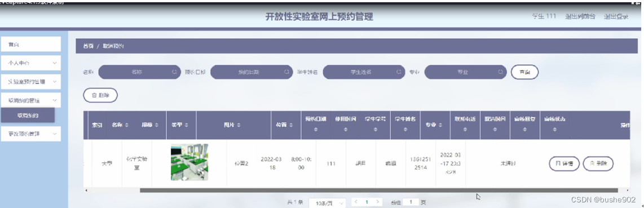This screenshot has height=208, width=644.
Task: Sort table by the 类型 column arrows
Action: tap(187, 125)
